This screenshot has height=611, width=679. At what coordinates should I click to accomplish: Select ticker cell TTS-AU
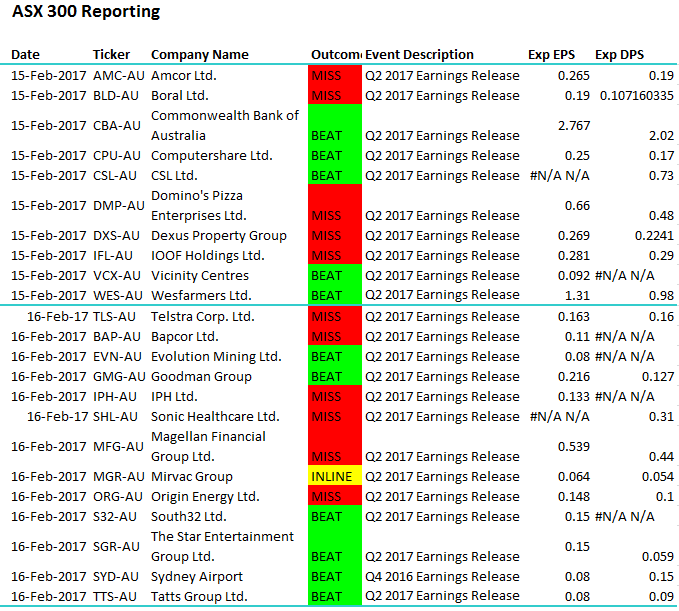[x=115, y=597]
